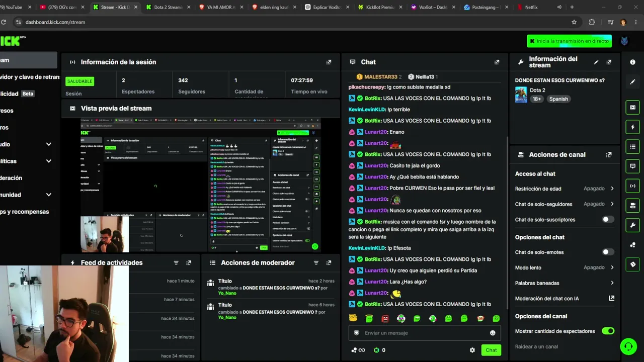Toggle Chat de solo-suscriptores switch
This screenshot has width=644, height=362.
tap(608, 219)
